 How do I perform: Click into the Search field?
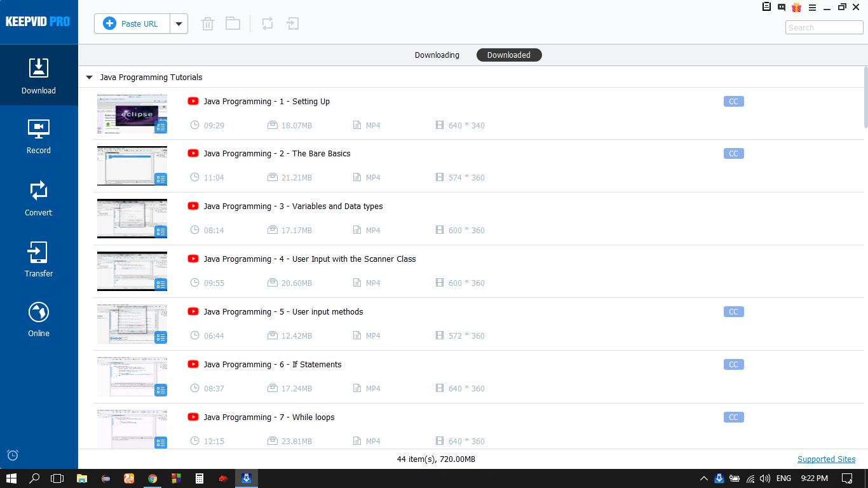[824, 27]
